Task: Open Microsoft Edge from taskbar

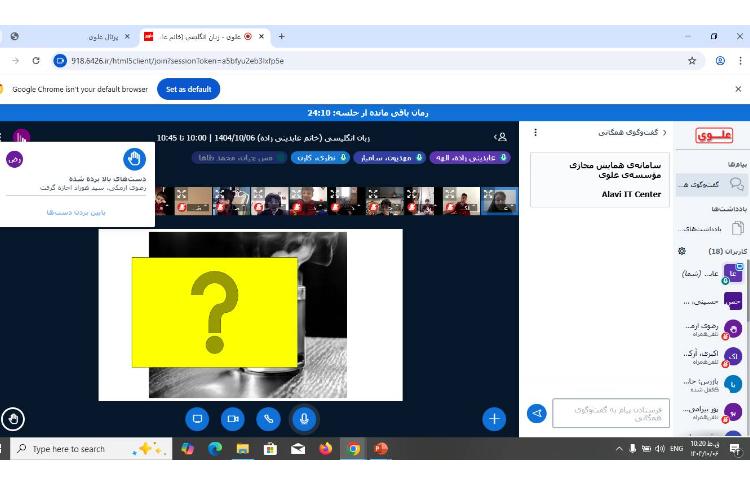Action: click(215, 448)
